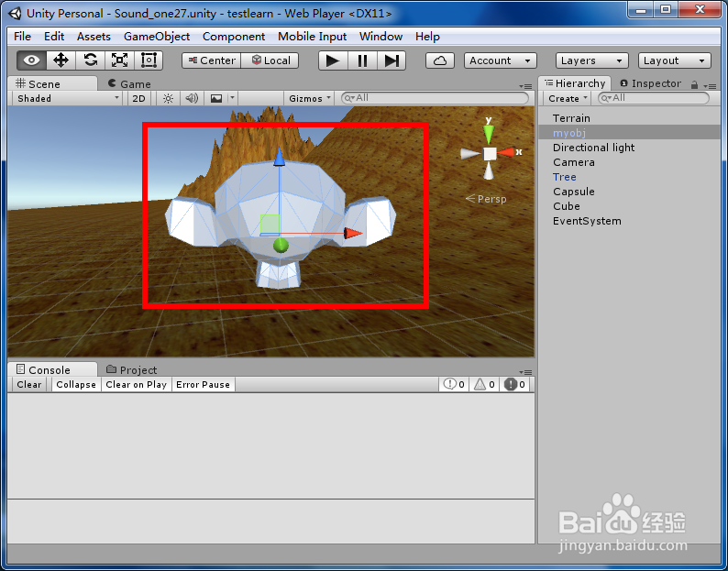Switch to the Inspector tab

[x=650, y=83]
